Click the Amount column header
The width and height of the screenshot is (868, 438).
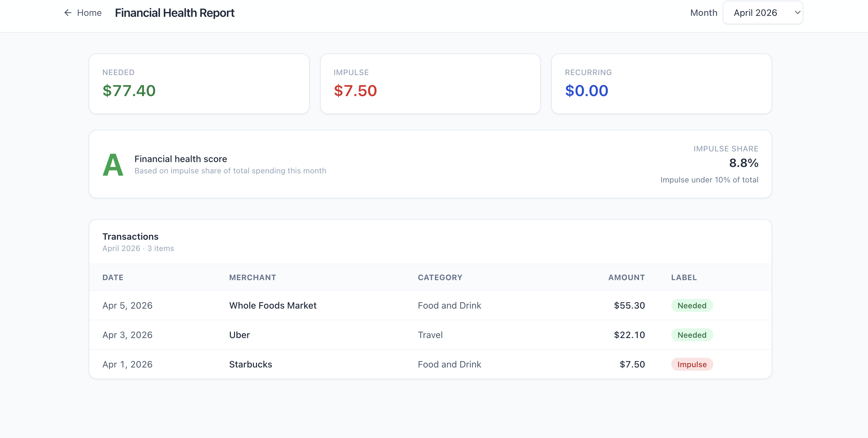coord(626,277)
